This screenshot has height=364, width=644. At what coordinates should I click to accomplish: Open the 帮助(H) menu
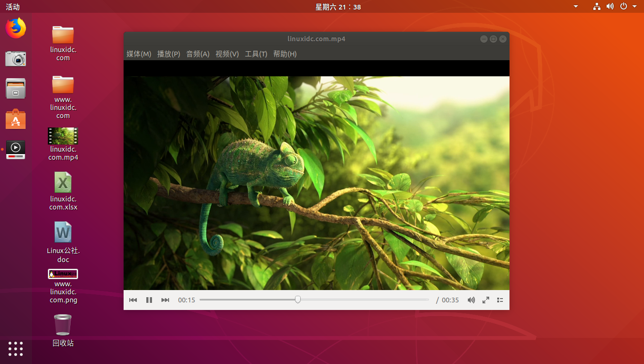tap(285, 54)
